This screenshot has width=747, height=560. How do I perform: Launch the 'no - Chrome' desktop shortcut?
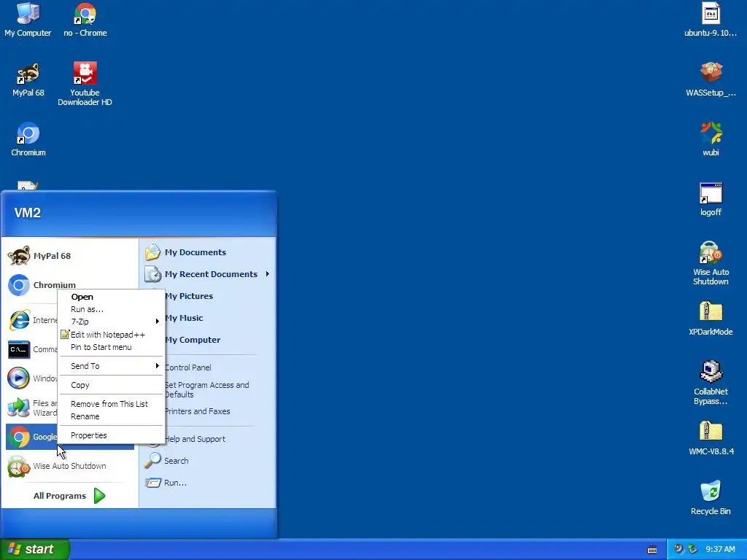[x=85, y=20]
